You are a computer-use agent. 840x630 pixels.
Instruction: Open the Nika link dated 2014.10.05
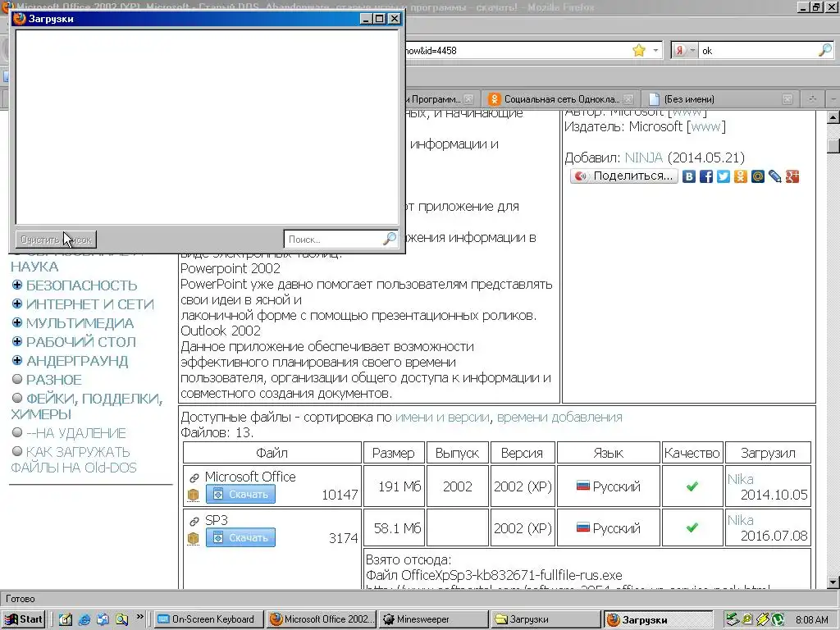[x=741, y=479]
